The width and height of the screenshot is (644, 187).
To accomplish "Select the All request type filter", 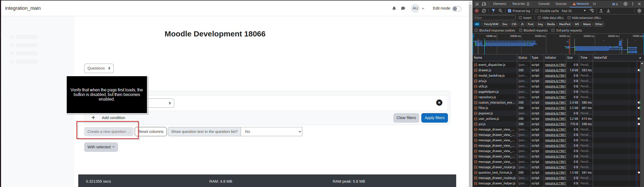I will tap(477, 24).
